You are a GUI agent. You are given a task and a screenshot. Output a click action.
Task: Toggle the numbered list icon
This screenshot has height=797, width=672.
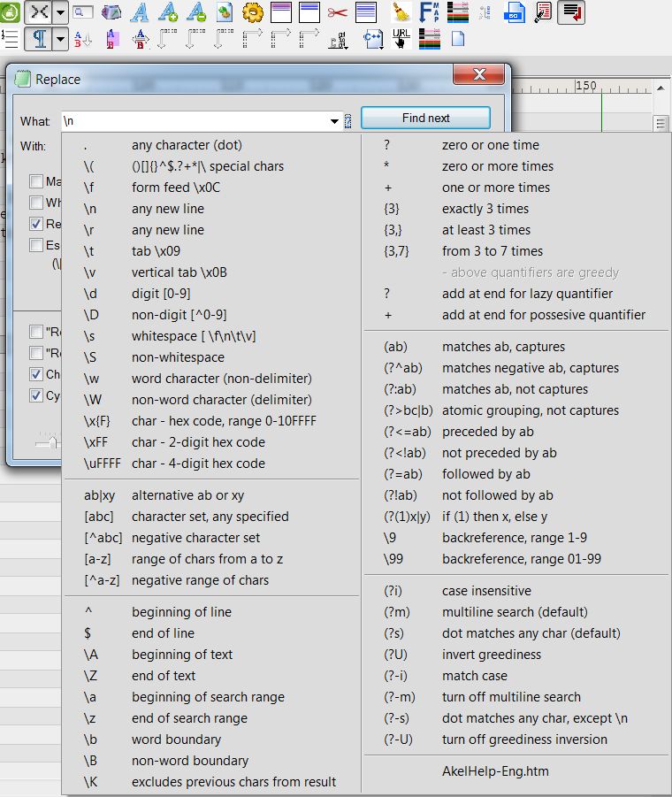tap(10, 39)
